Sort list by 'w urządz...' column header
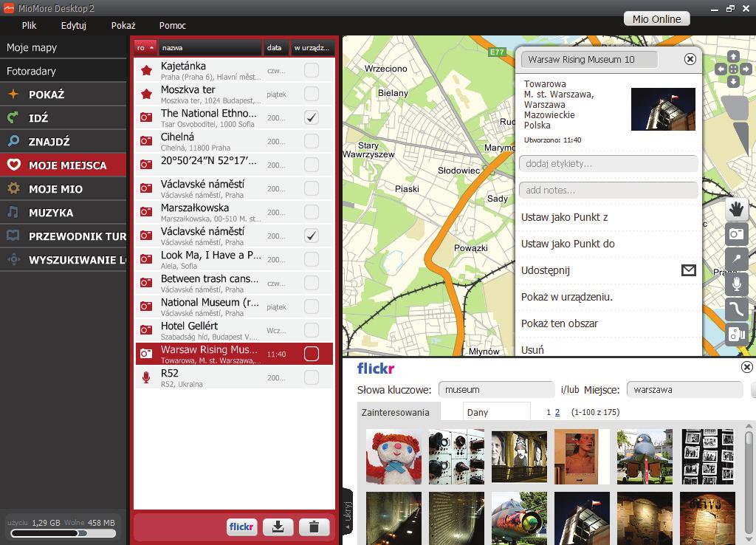 click(x=312, y=48)
